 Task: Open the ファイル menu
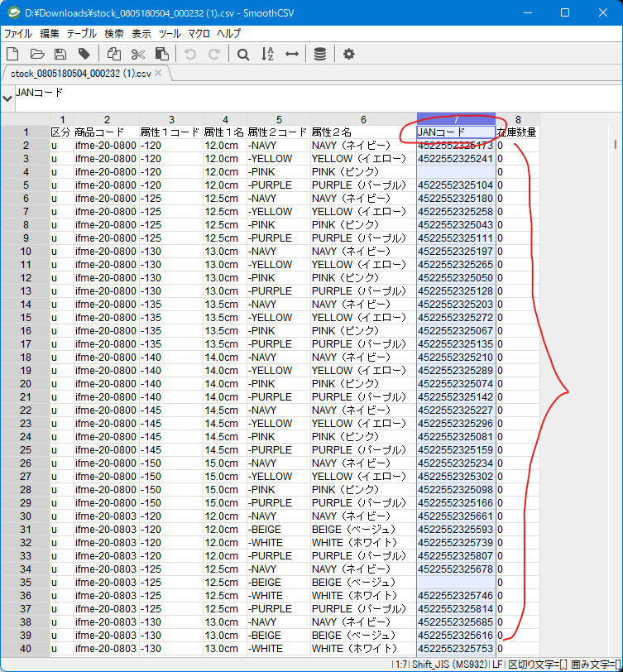click(17, 33)
